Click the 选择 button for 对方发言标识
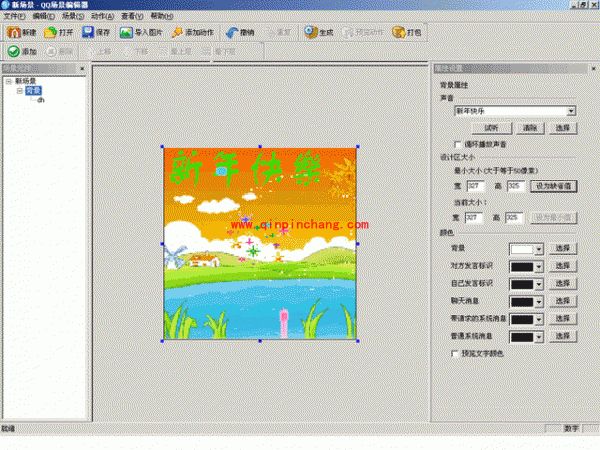The height and width of the screenshot is (450, 600). point(563,266)
